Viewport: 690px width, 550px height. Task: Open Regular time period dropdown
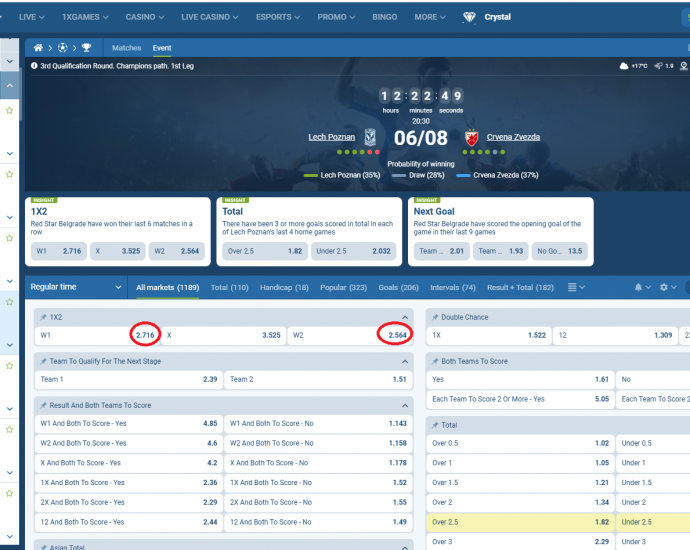(76, 287)
